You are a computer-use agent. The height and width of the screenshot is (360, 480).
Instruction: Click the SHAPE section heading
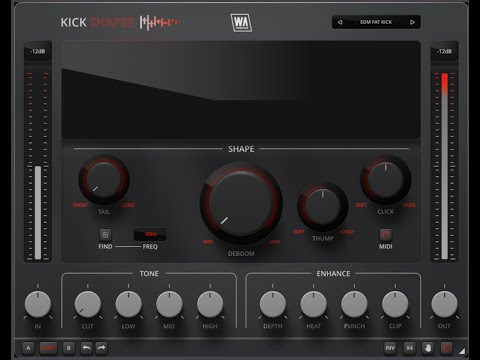(x=241, y=149)
